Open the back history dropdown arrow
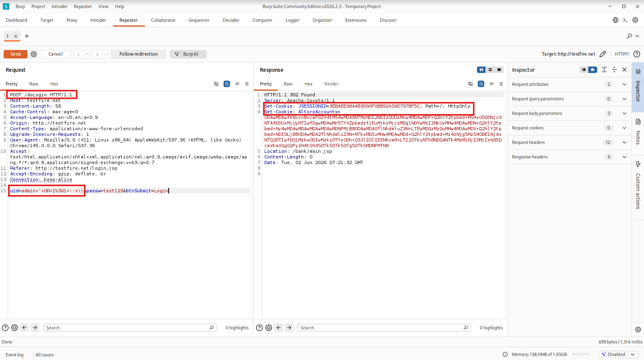This screenshot has width=644, height=360. pyautogui.click(x=87, y=54)
